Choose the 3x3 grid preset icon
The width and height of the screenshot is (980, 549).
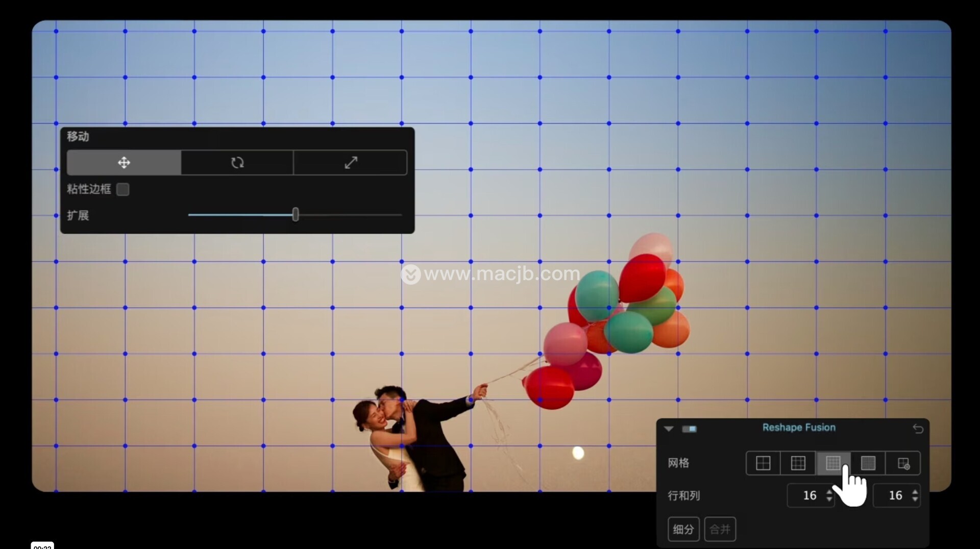(x=798, y=463)
